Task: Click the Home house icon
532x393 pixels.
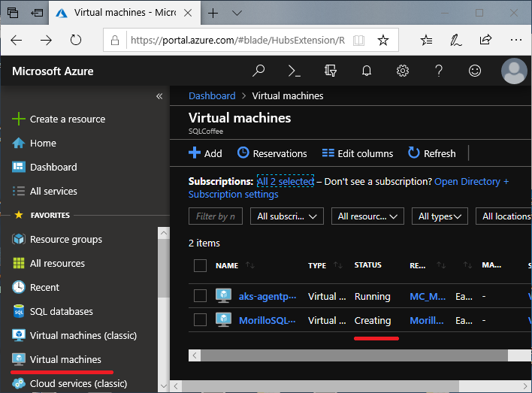Action: coord(19,144)
